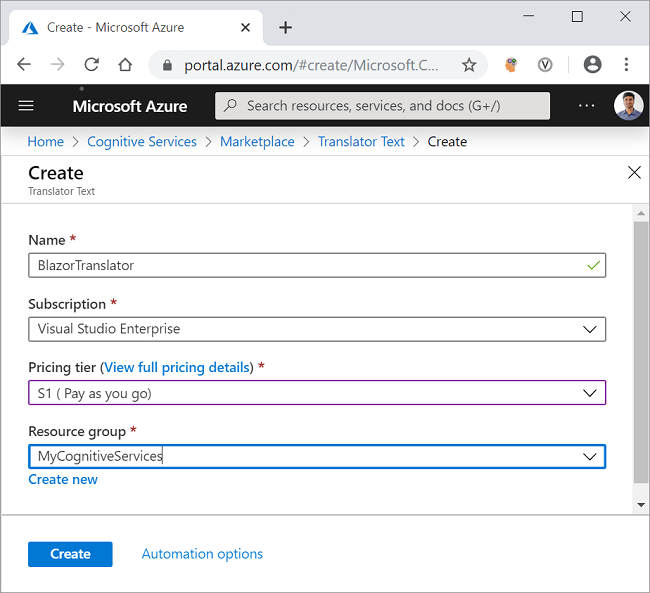The image size is (650, 593).
Task: Select the Create - Microsoft Azure tab
Action: point(136,27)
